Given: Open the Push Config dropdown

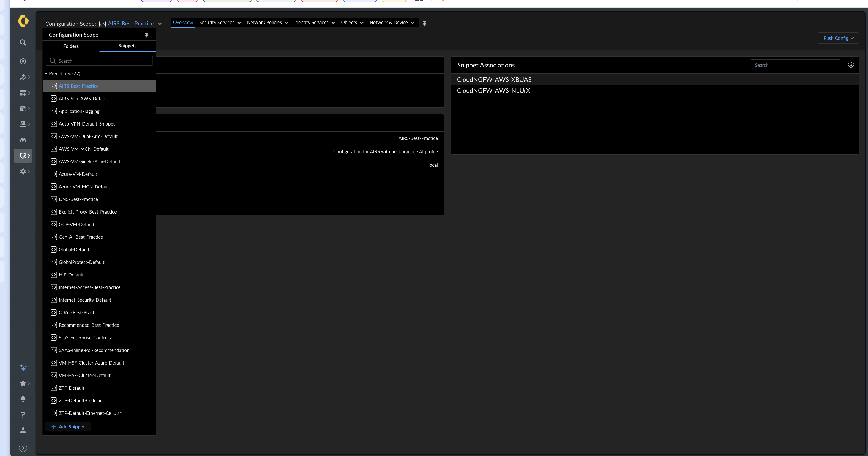Looking at the screenshot, I should click(x=838, y=38).
